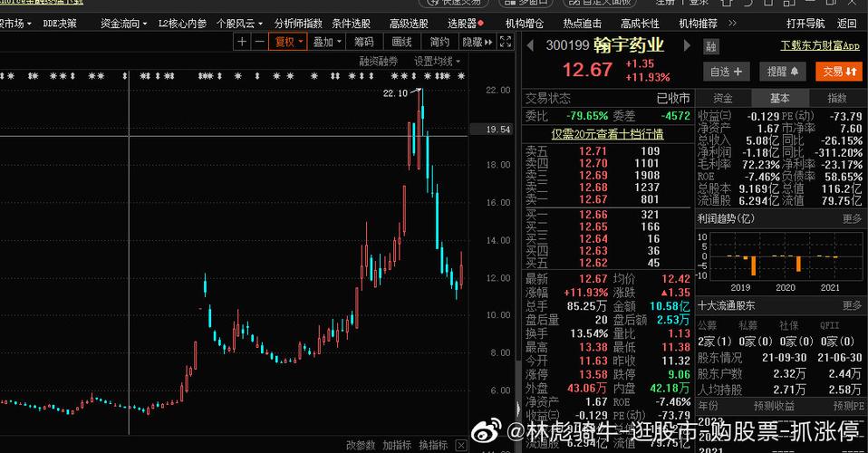Click 金额 value 10.58亿
The image size is (868, 453).
coord(670,306)
